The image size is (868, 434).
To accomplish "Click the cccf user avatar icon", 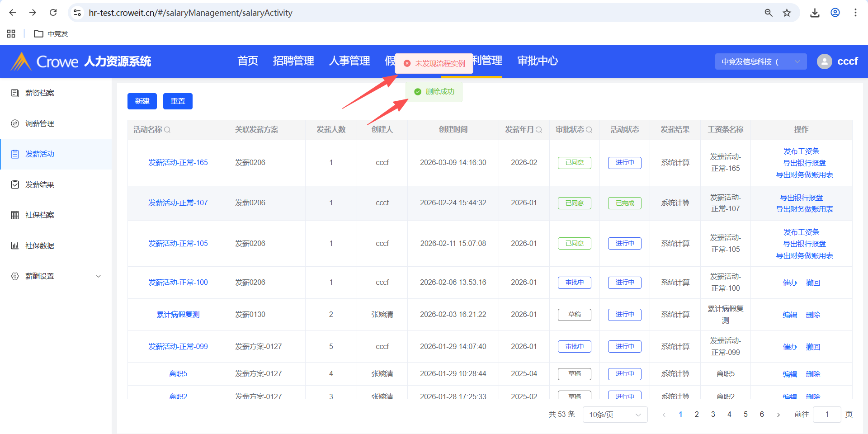I will pyautogui.click(x=824, y=61).
